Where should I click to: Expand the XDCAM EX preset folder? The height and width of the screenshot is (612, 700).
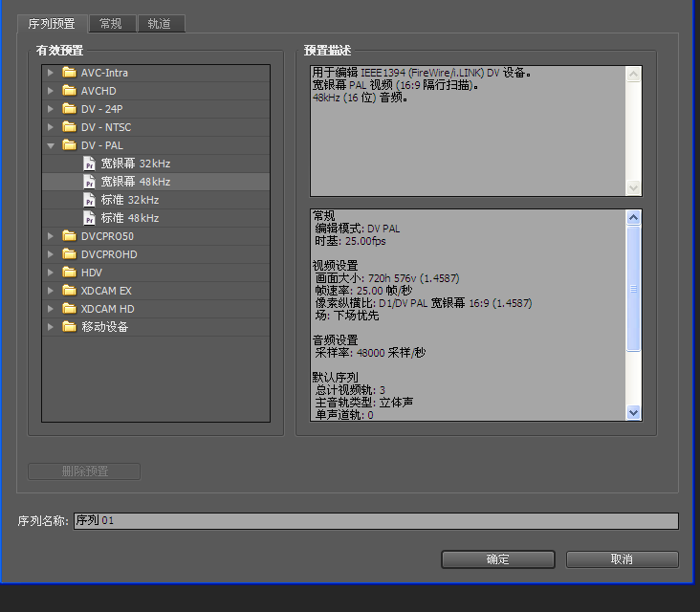[51, 291]
